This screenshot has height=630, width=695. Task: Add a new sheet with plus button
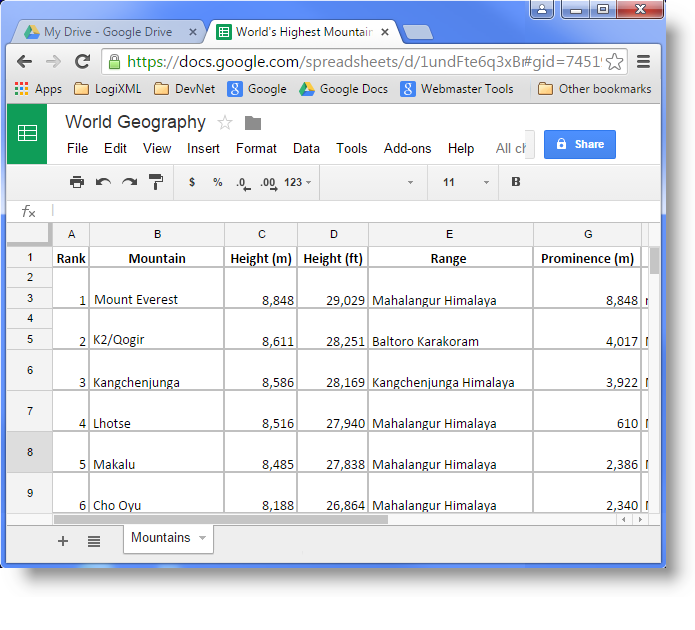click(63, 541)
